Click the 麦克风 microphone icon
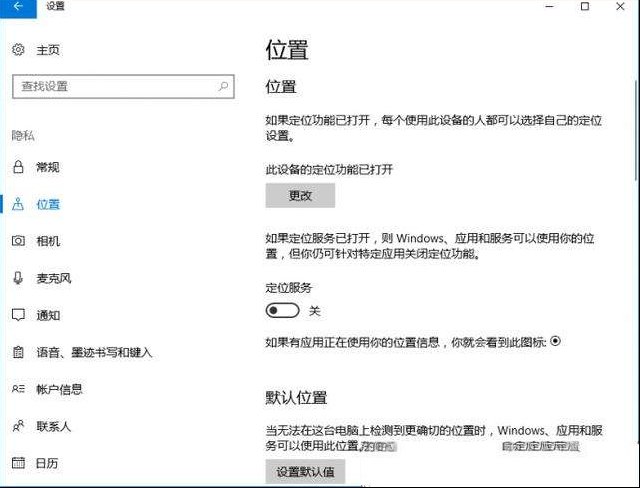This screenshot has height=488, width=640. [18, 278]
